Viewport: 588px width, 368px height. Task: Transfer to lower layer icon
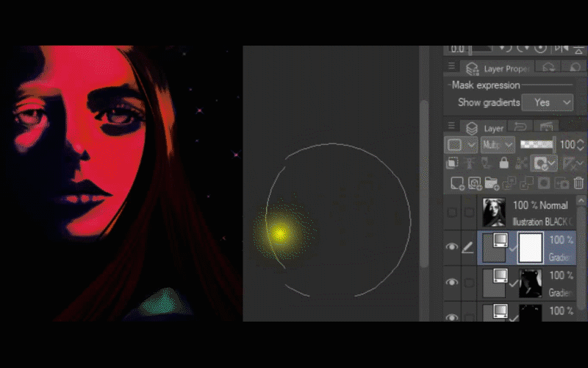pyautogui.click(x=509, y=183)
